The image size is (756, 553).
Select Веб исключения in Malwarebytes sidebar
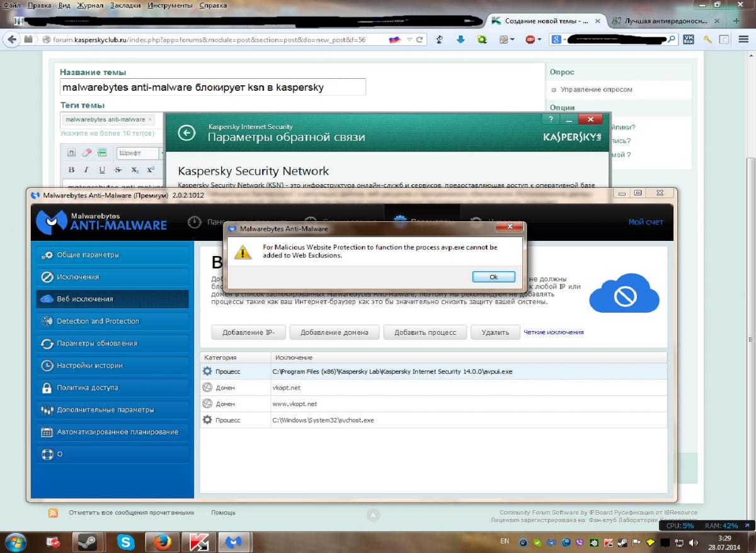[112, 299]
